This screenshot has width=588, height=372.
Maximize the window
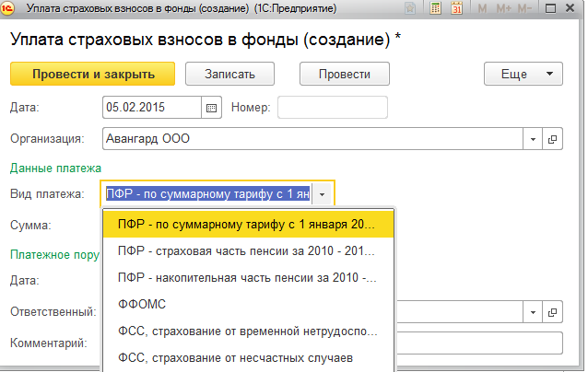point(550,8)
